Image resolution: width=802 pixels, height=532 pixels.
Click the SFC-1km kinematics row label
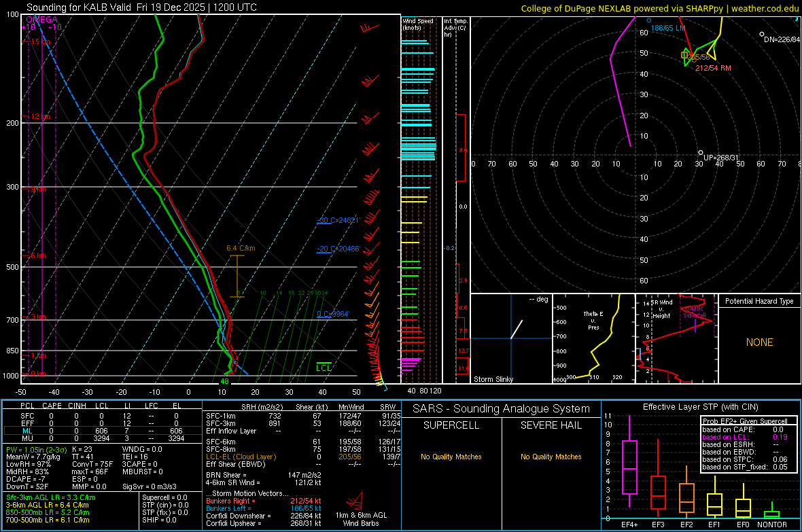click(x=221, y=416)
